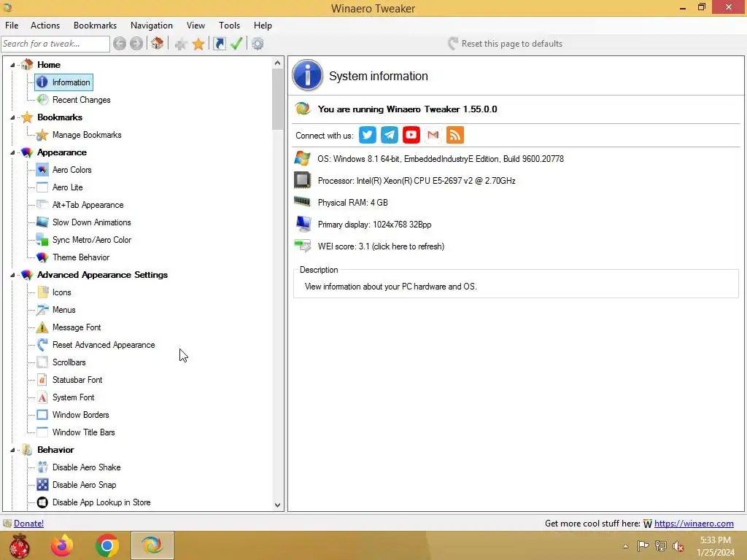The width and height of the screenshot is (747, 560).
Task: Select Icons under Advanced Appearance Settings
Action: tap(62, 292)
